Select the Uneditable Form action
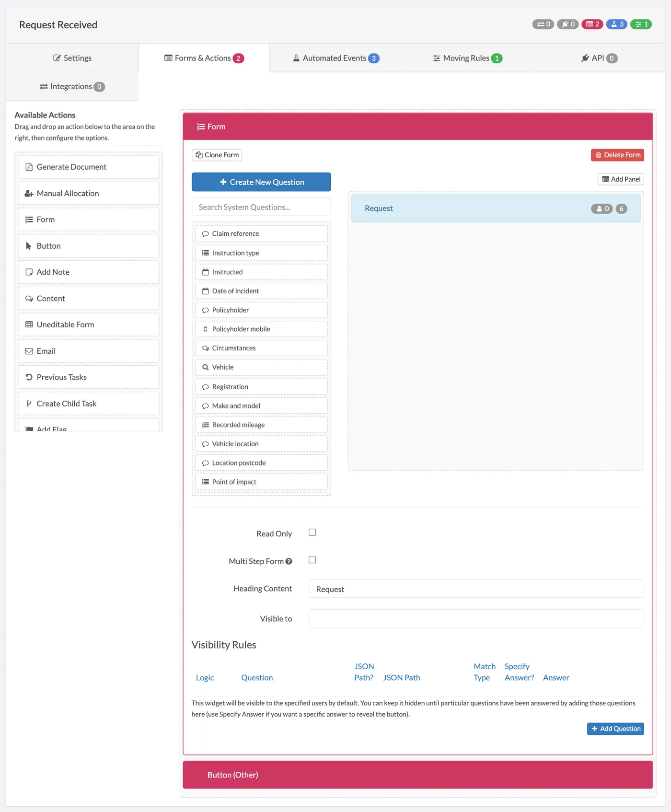 (x=89, y=325)
